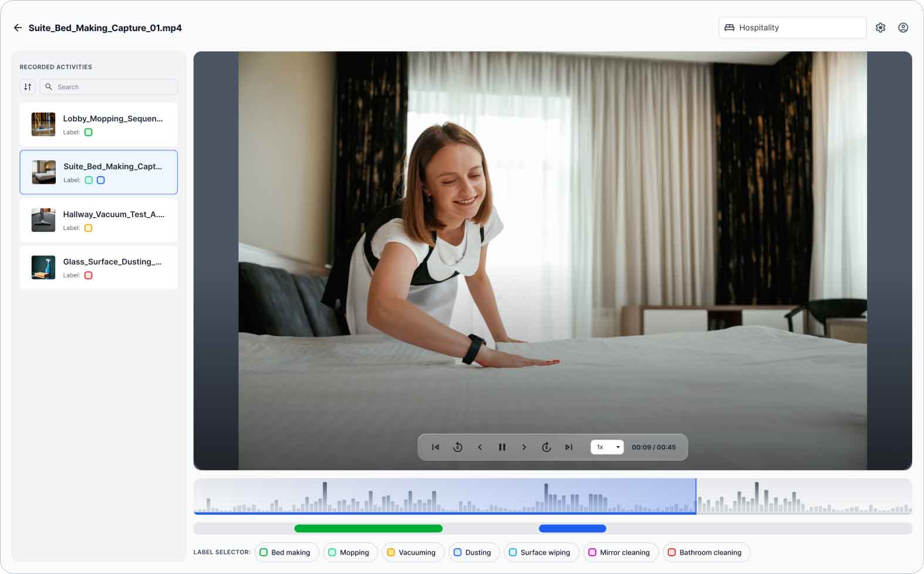Open the Hospitality category dropdown
The width and height of the screenshot is (924, 574).
click(793, 28)
